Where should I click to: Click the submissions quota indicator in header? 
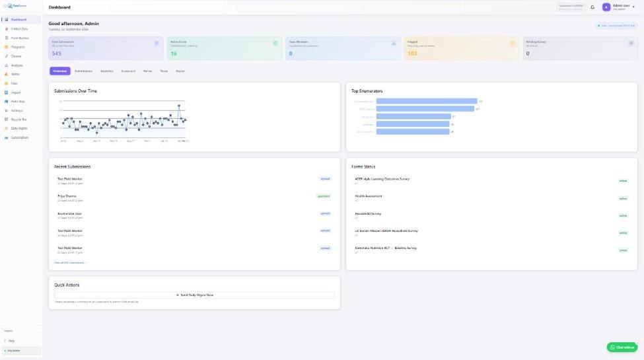(x=571, y=7)
